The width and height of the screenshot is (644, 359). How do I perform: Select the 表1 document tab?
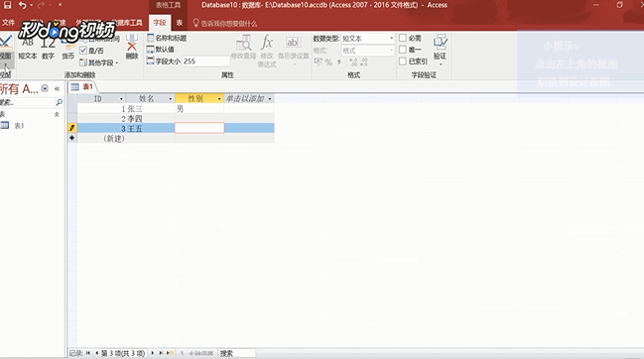82,87
